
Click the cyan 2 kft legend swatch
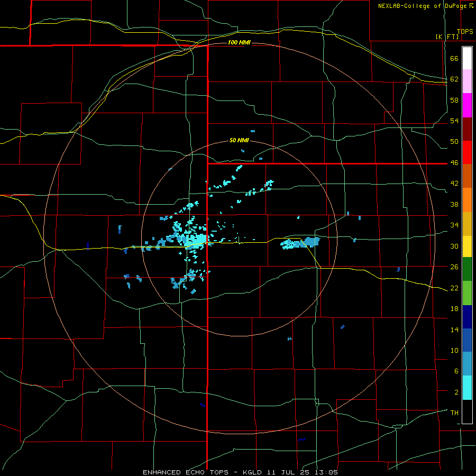[x=467, y=388]
